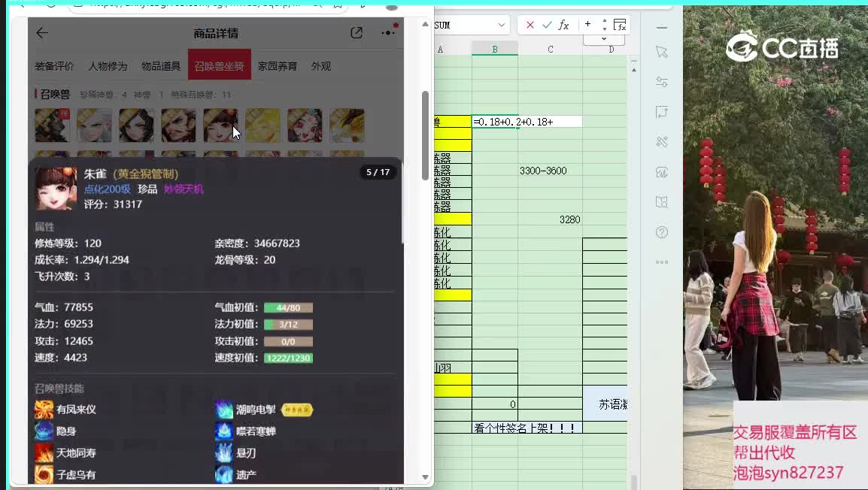868x490 pixels.
Task: Open the 家园养育 tab
Action: (278, 66)
